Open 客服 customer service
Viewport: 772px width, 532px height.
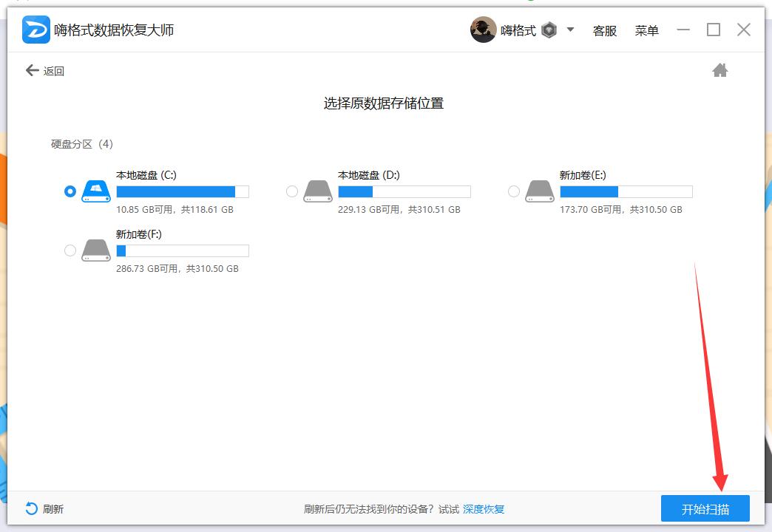pyautogui.click(x=605, y=30)
